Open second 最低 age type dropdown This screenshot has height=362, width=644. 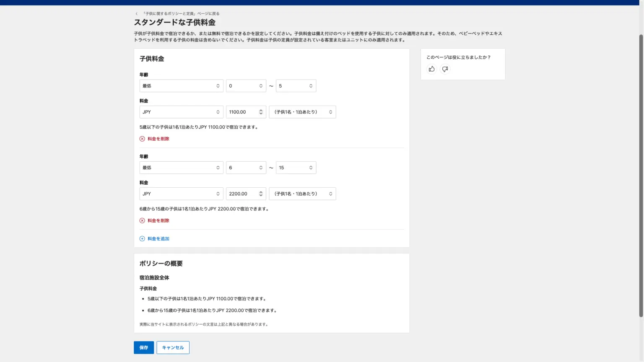pos(181,168)
